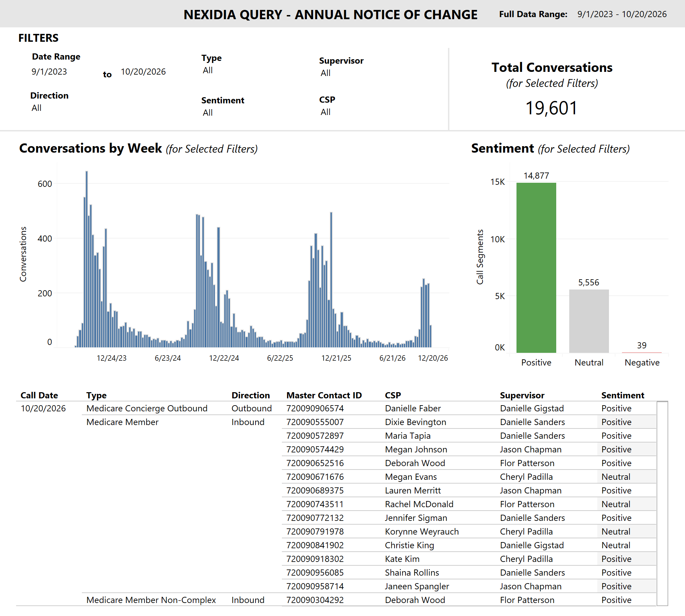
Task: Click the table's vertical scrollbar
Action: pyautogui.click(x=662, y=503)
